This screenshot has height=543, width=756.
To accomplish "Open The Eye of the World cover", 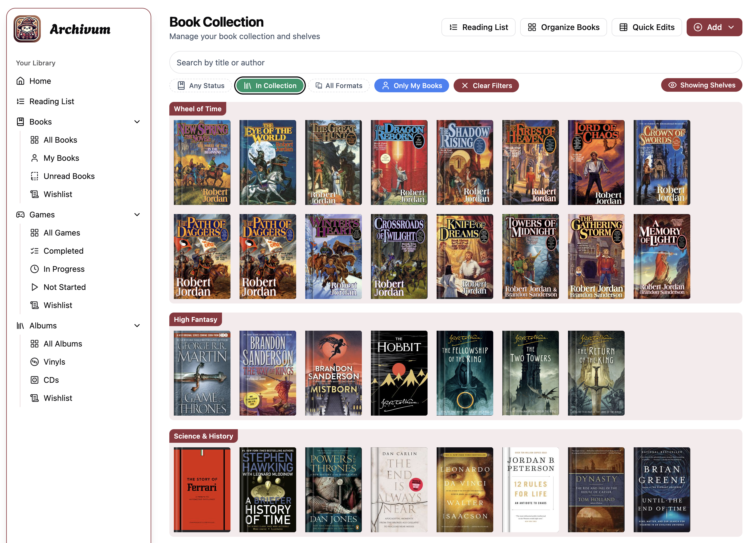I will pyautogui.click(x=268, y=163).
